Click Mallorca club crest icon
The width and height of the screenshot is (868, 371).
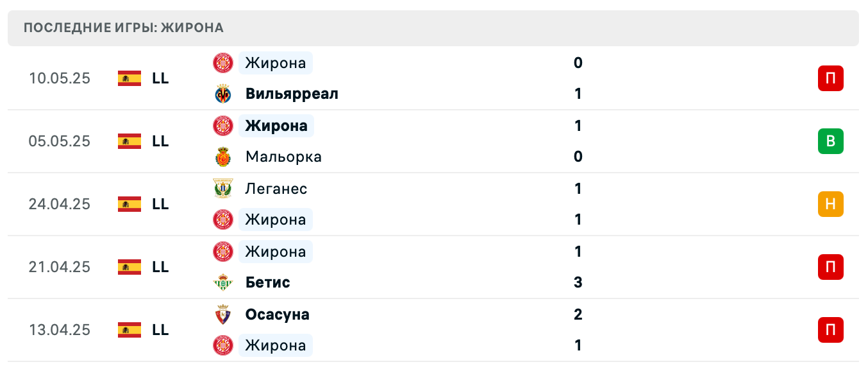pyautogui.click(x=223, y=157)
